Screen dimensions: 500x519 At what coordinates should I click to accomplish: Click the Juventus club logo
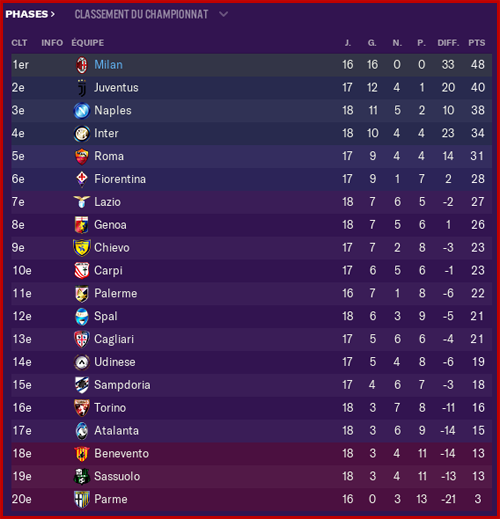tap(82, 88)
